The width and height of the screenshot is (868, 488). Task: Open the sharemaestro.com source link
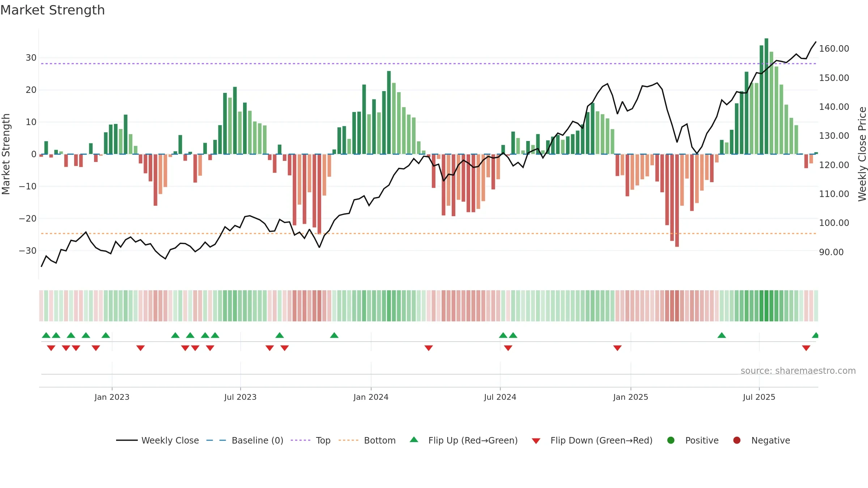[798, 371]
